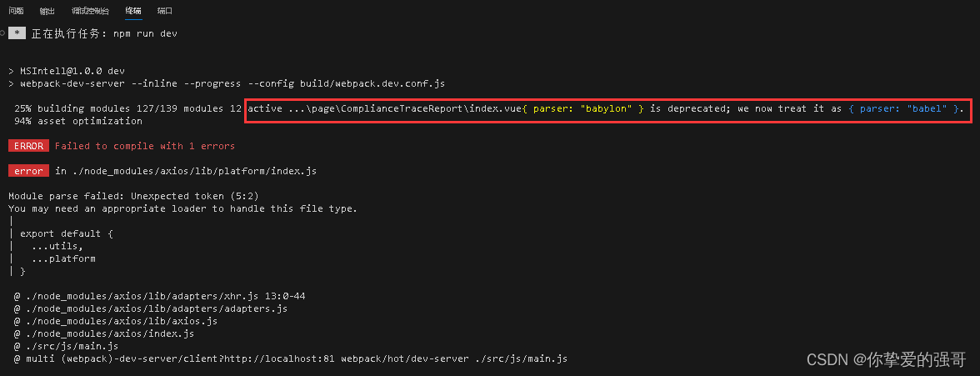980x376 pixels.
Task: Click the uppercase red ERROR badge
Action: (x=28, y=146)
